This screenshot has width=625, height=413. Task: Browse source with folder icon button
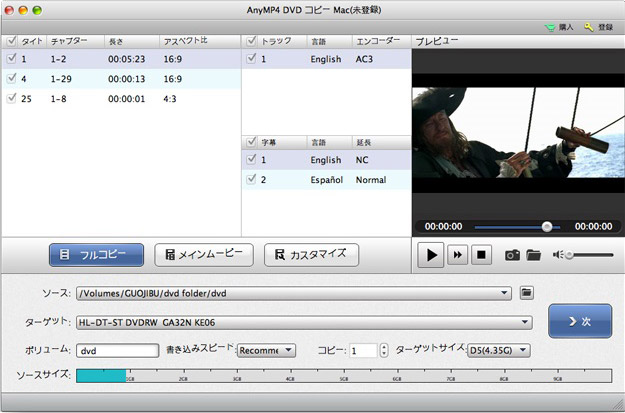pyautogui.click(x=527, y=293)
